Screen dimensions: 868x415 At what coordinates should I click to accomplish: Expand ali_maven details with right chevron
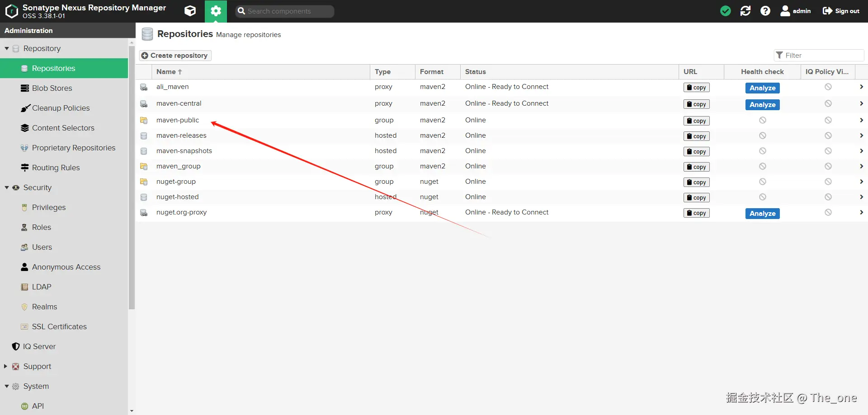pos(861,87)
